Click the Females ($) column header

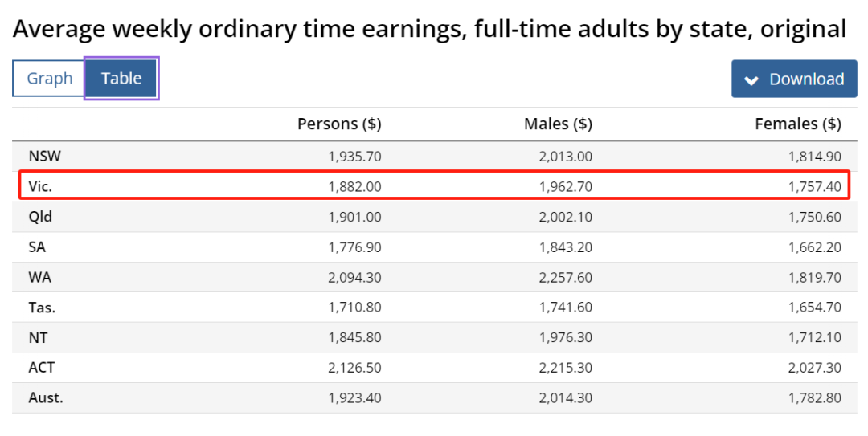click(x=798, y=124)
